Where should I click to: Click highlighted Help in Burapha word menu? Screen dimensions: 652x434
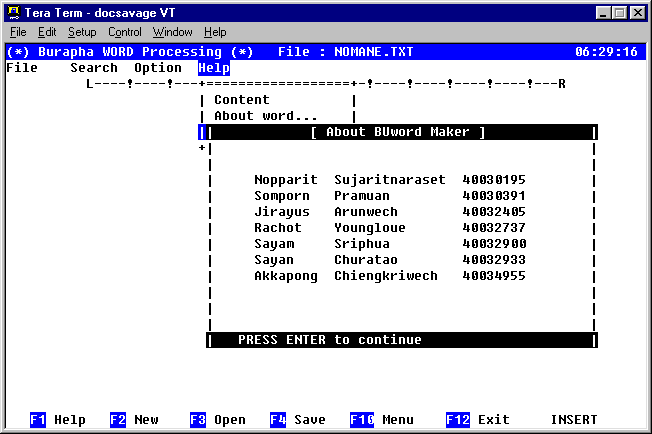[214, 68]
